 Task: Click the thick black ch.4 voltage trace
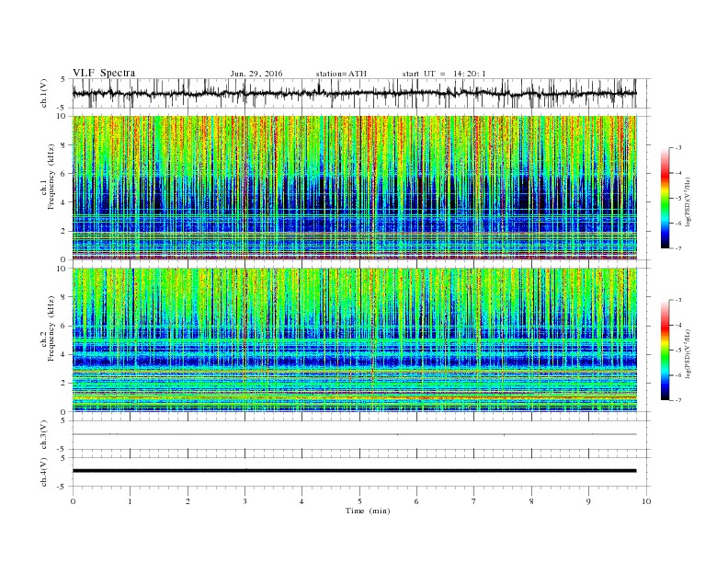tap(354, 471)
